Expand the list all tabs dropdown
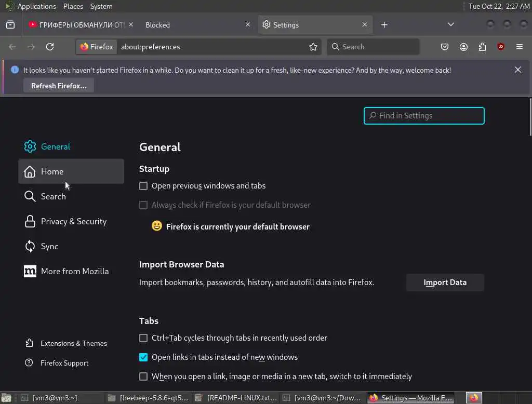This screenshot has width=532, height=404. point(451,25)
